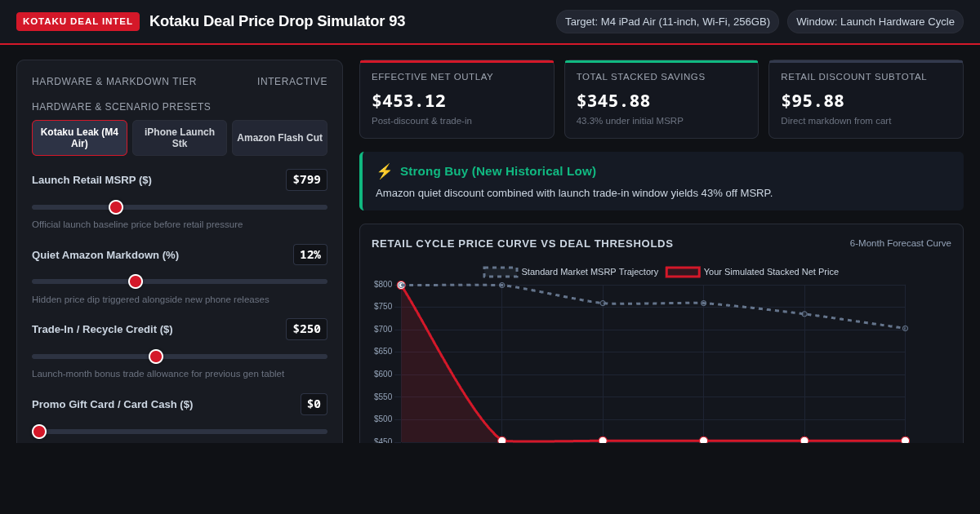Click the Strong Buy (New Historical Low) heading
The image size is (980, 514).
498,171
